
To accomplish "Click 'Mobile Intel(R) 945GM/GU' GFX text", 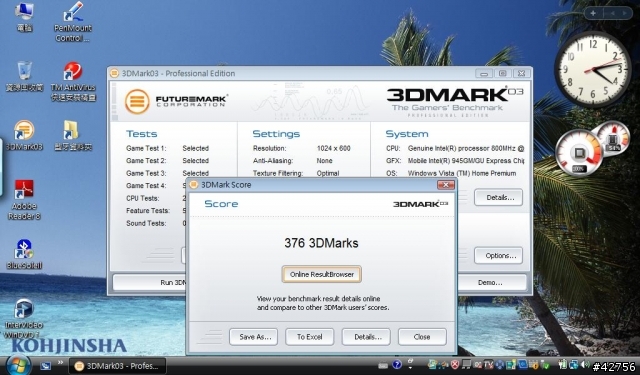I will click(465, 161).
